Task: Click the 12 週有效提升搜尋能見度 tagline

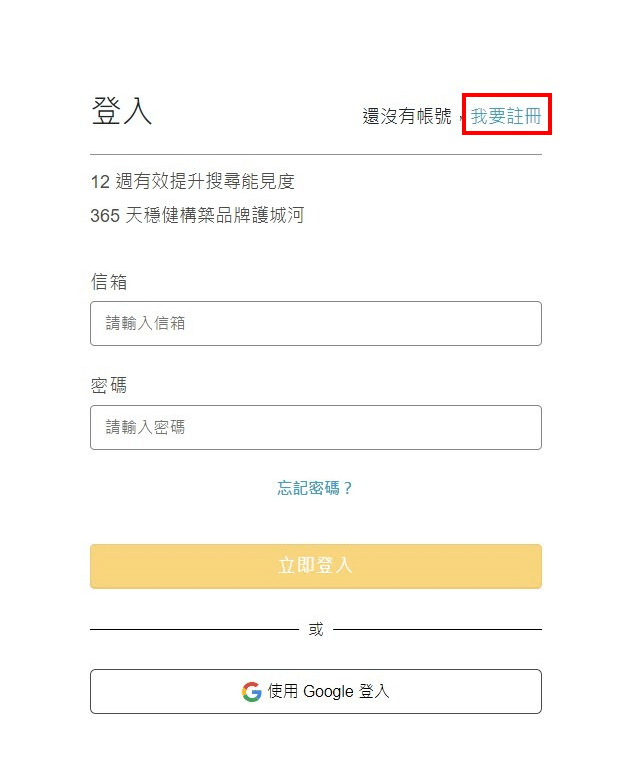Action: coord(192,182)
